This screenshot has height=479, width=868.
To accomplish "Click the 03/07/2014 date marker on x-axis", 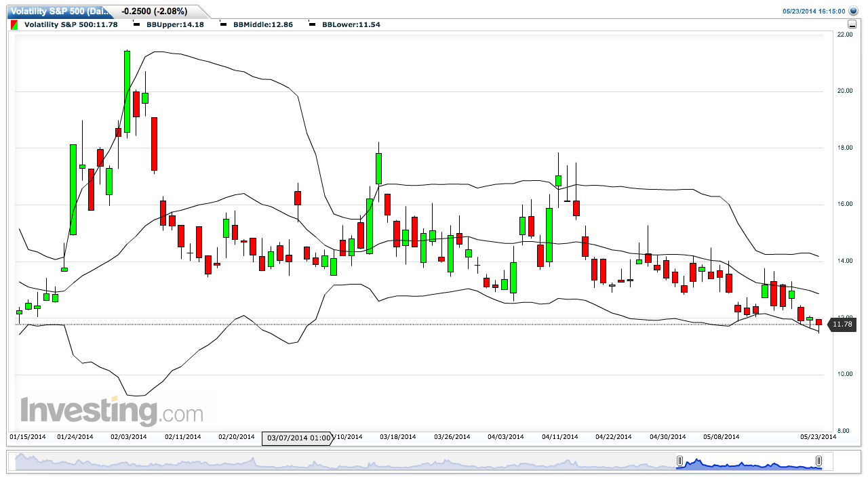I will (297, 438).
